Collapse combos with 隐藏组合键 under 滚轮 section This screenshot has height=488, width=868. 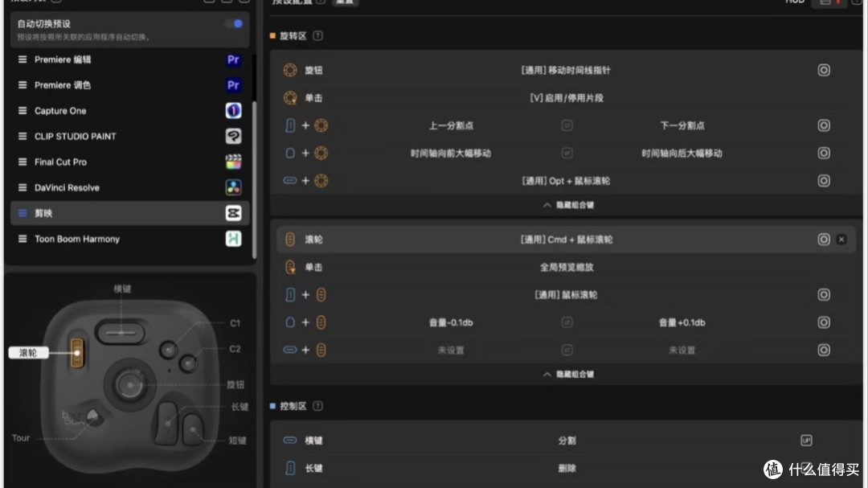point(568,375)
